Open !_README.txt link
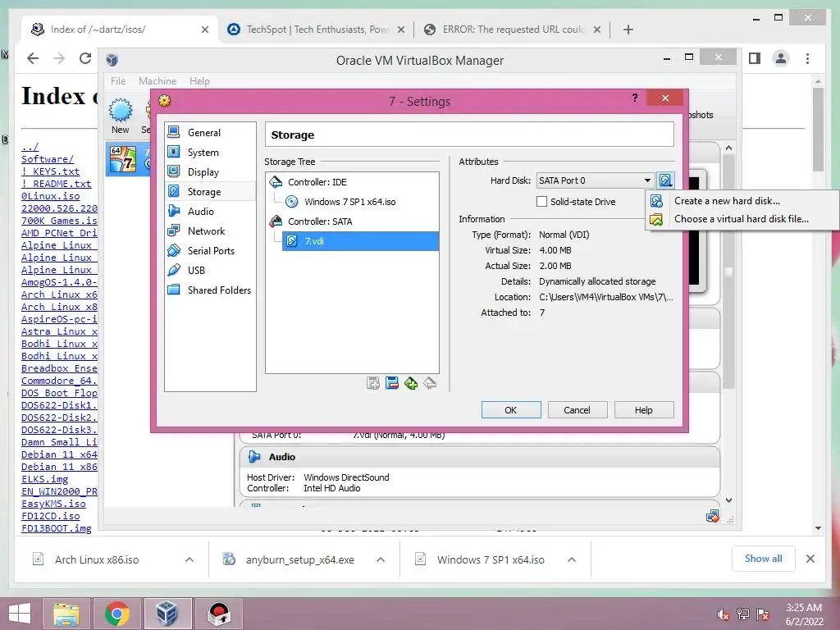Screen dimensions: 840x630 57,184
